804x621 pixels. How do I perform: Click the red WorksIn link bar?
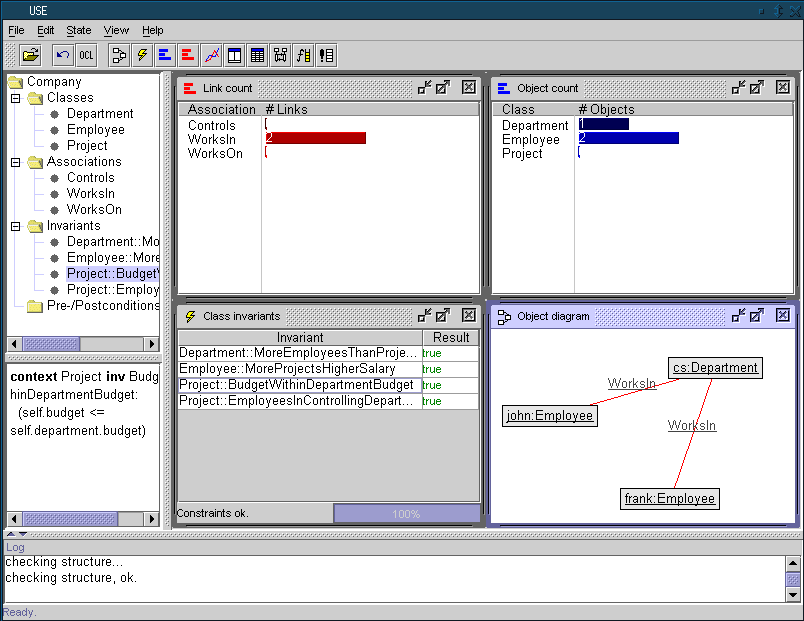point(316,138)
